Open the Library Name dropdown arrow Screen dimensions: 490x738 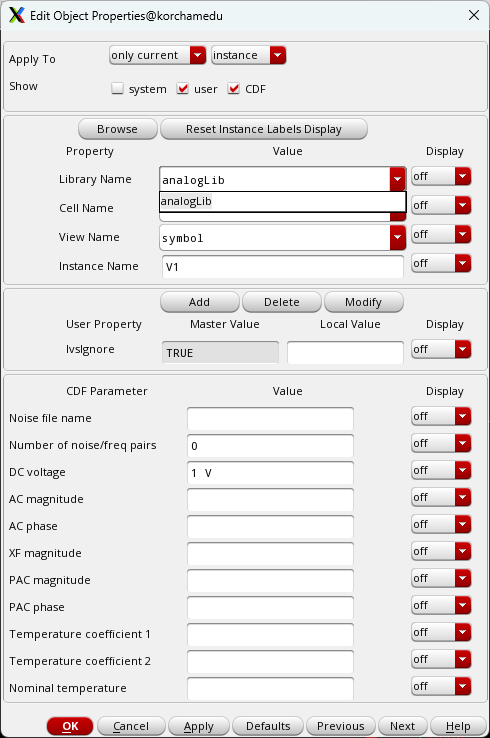398,179
